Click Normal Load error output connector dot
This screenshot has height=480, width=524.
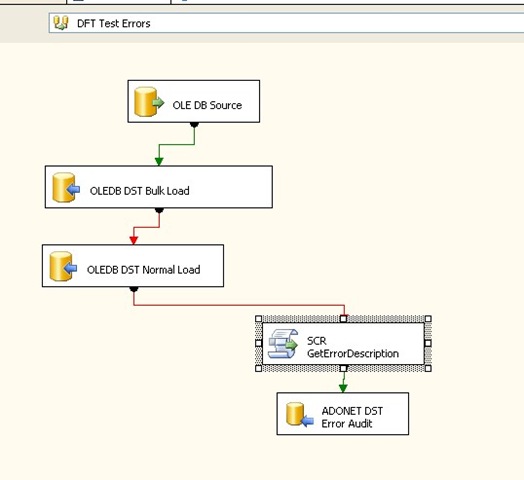click(134, 289)
